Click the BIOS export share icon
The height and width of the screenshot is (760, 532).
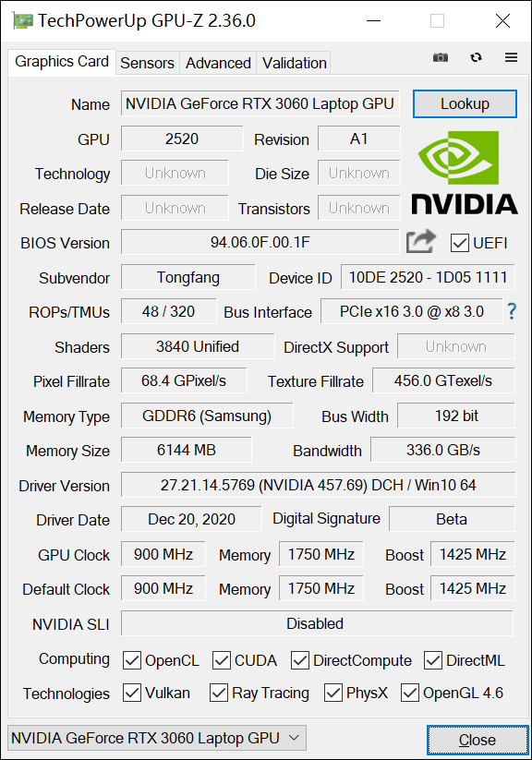[420, 240]
